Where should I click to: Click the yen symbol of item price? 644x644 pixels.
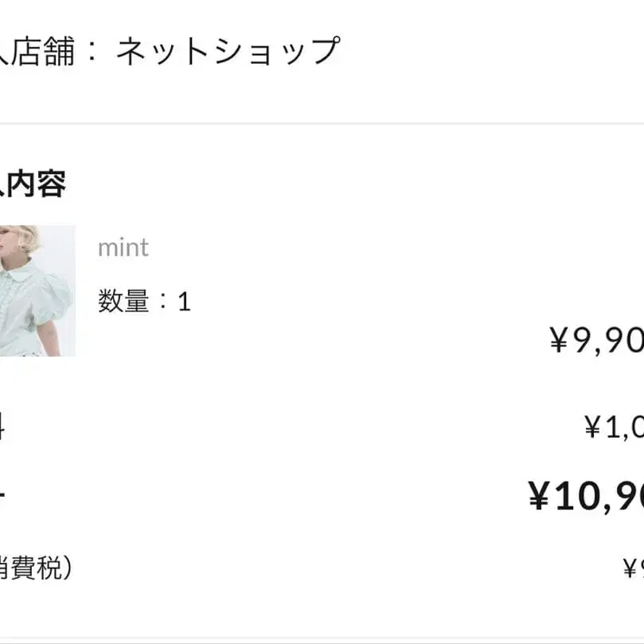pyautogui.click(x=559, y=340)
